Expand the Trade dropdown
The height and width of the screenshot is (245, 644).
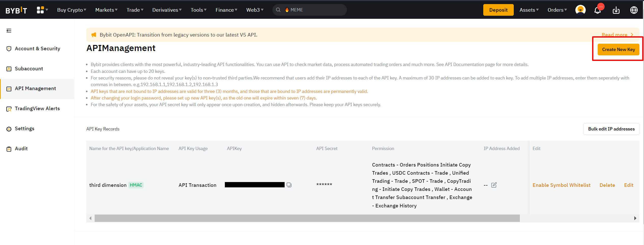tap(135, 10)
